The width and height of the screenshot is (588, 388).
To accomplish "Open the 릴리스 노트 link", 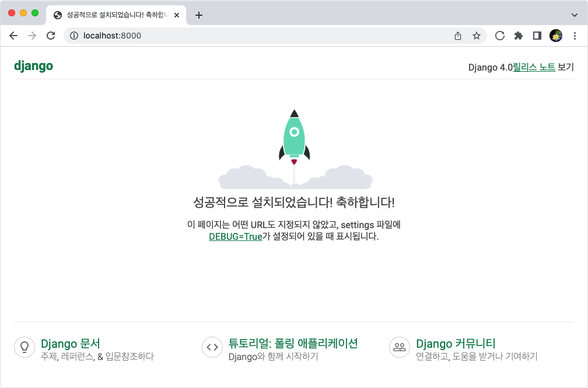I will click(x=534, y=67).
